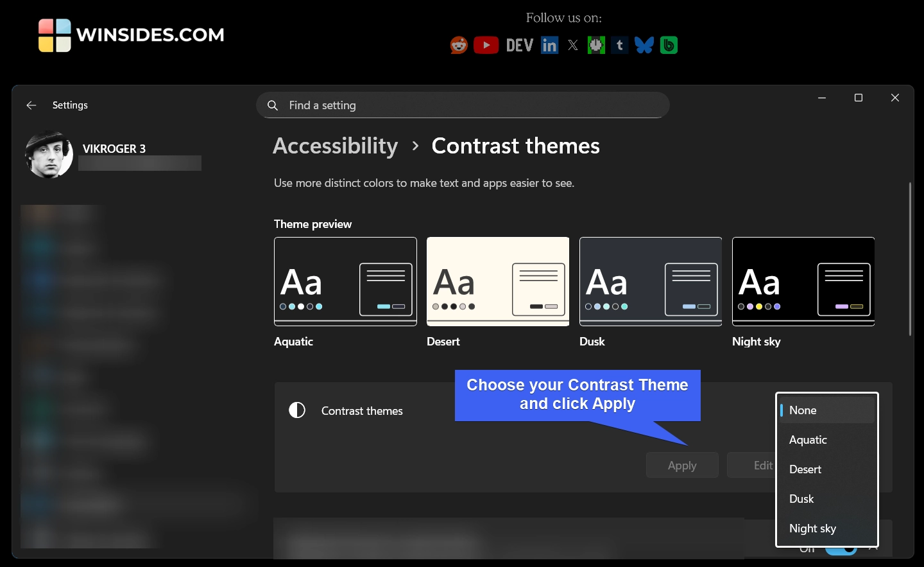Image resolution: width=924 pixels, height=567 pixels.
Task: Open the Reddit icon in the follow bar
Action: [x=459, y=45]
